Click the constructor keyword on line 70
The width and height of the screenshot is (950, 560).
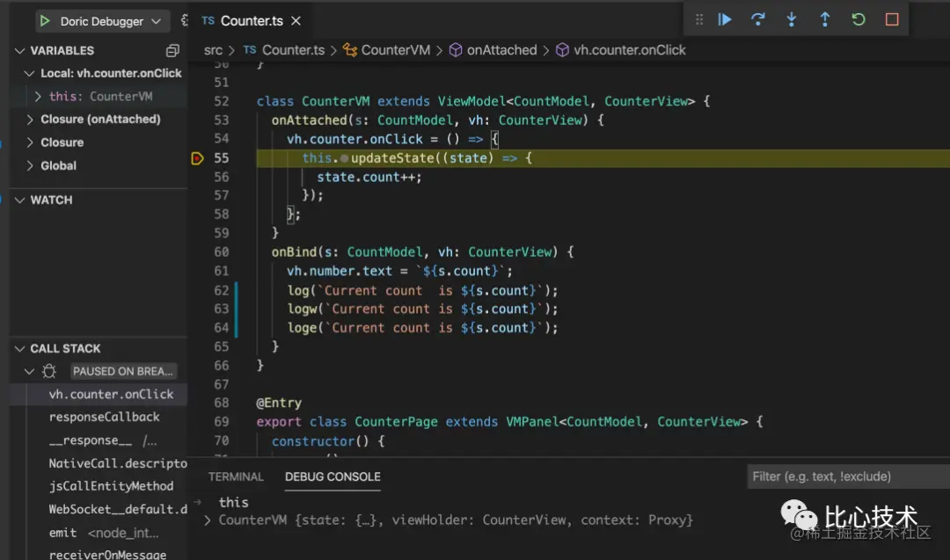coord(312,441)
